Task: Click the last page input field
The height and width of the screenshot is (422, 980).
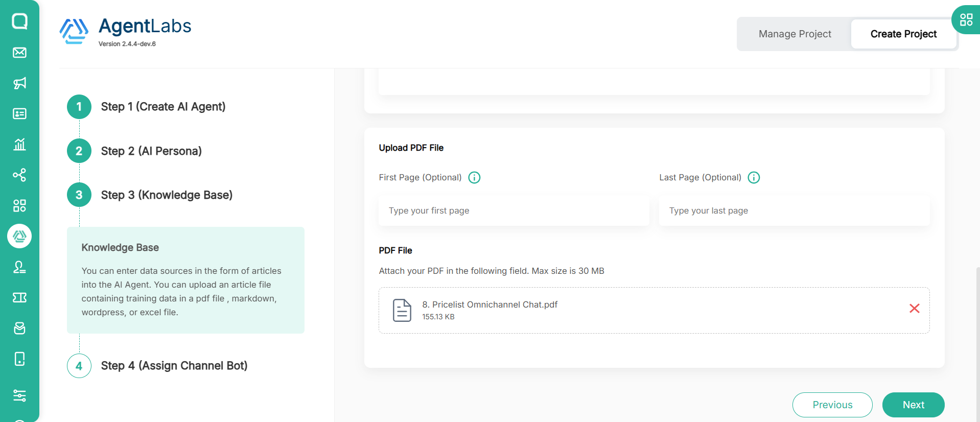Action: 794,210
